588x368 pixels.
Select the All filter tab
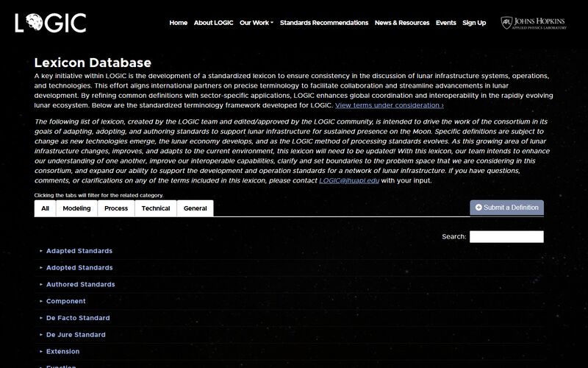click(x=45, y=208)
